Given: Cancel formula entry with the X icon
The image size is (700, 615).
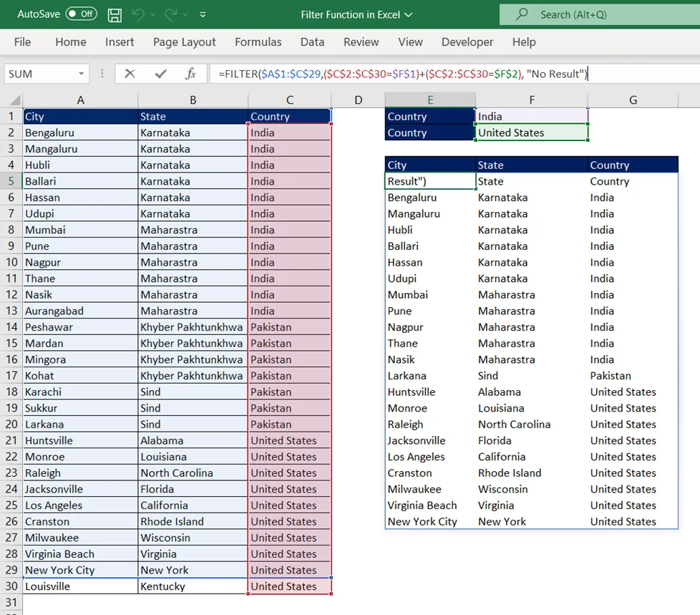Looking at the screenshot, I should click(130, 74).
